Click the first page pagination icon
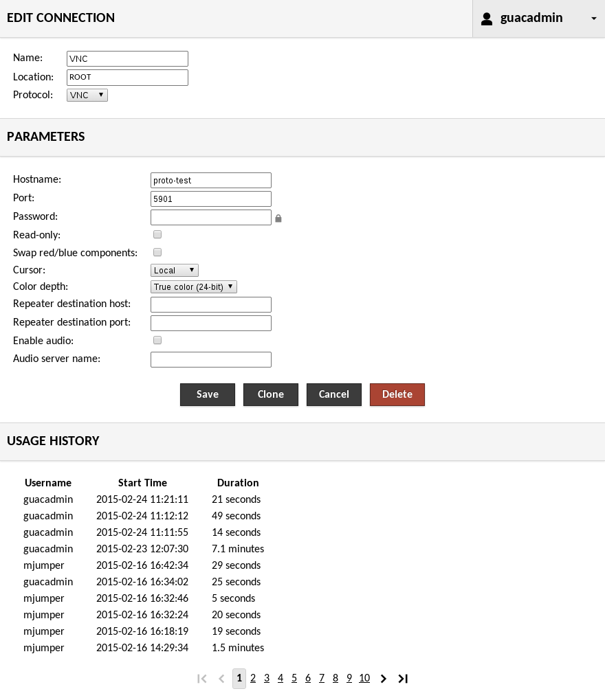This screenshot has width=605, height=700. [201, 679]
